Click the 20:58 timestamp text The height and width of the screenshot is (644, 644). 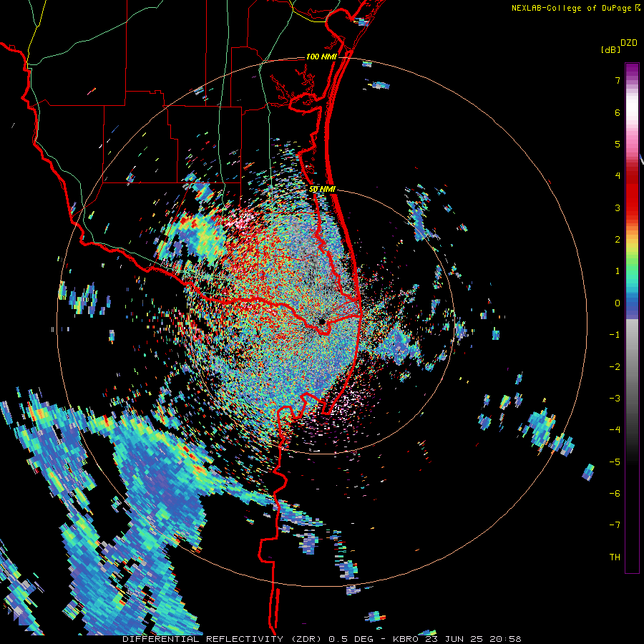[504, 639]
